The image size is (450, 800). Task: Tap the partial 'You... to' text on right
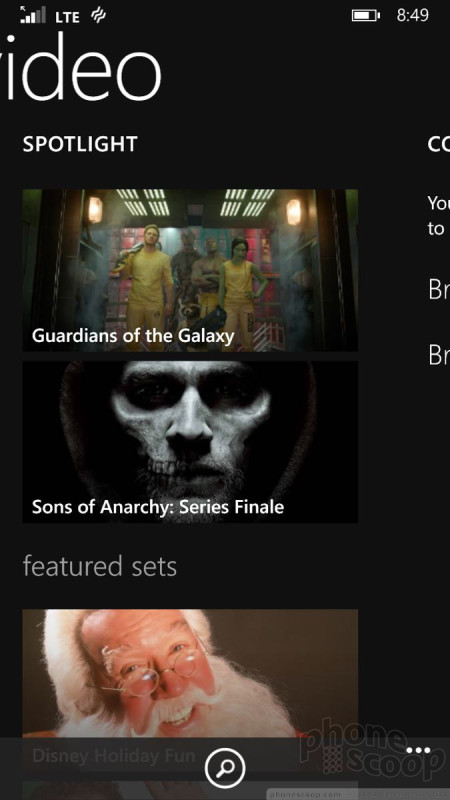(439, 216)
